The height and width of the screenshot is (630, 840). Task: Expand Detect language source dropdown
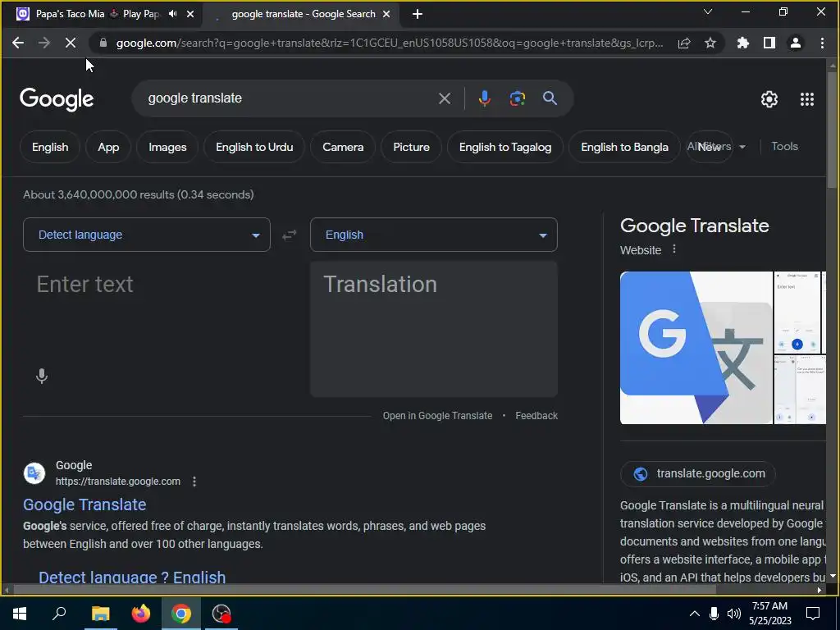[147, 235]
